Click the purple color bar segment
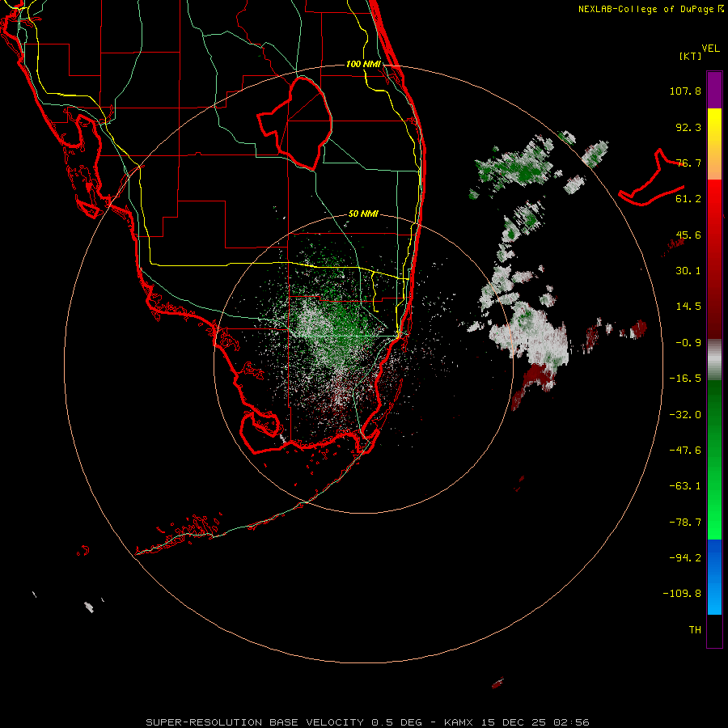This screenshot has width=728, height=728. pyautogui.click(x=714, y=90)
